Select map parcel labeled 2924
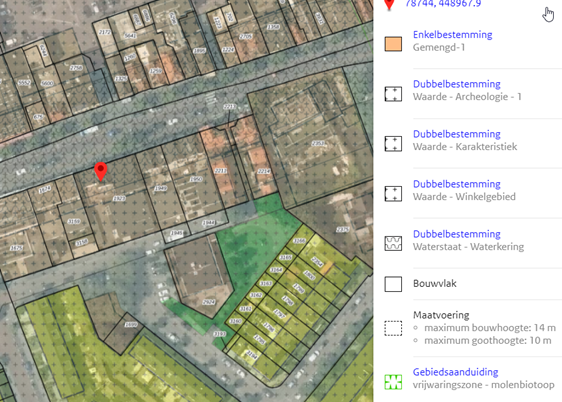Screen dimensions: 562x402 point(209,302)
